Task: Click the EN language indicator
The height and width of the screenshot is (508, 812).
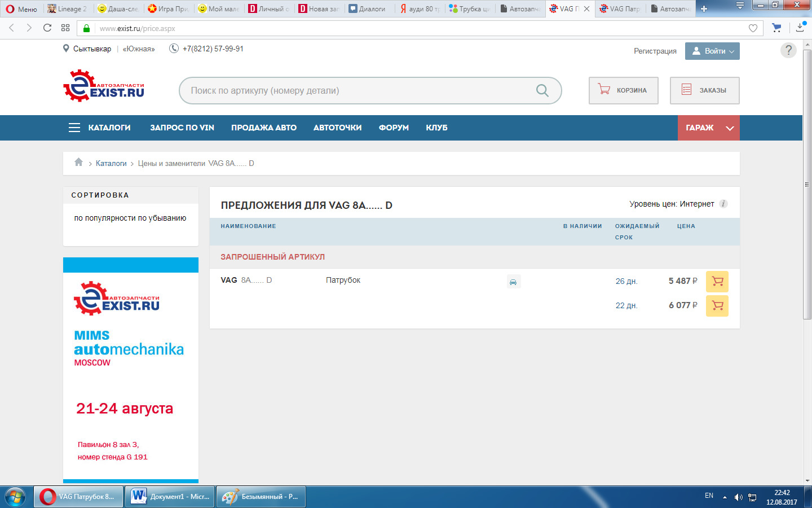Action: [x=709, y=496]
